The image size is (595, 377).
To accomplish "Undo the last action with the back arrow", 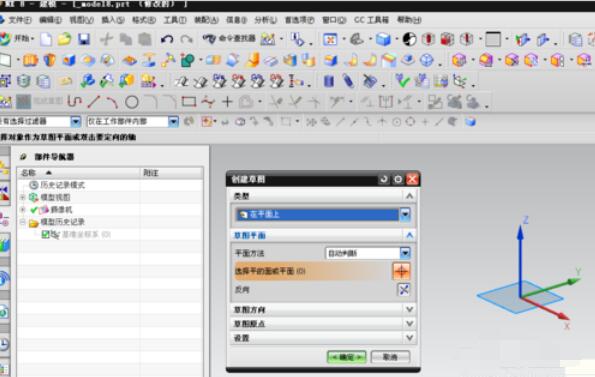I will (x=167, y=39).
